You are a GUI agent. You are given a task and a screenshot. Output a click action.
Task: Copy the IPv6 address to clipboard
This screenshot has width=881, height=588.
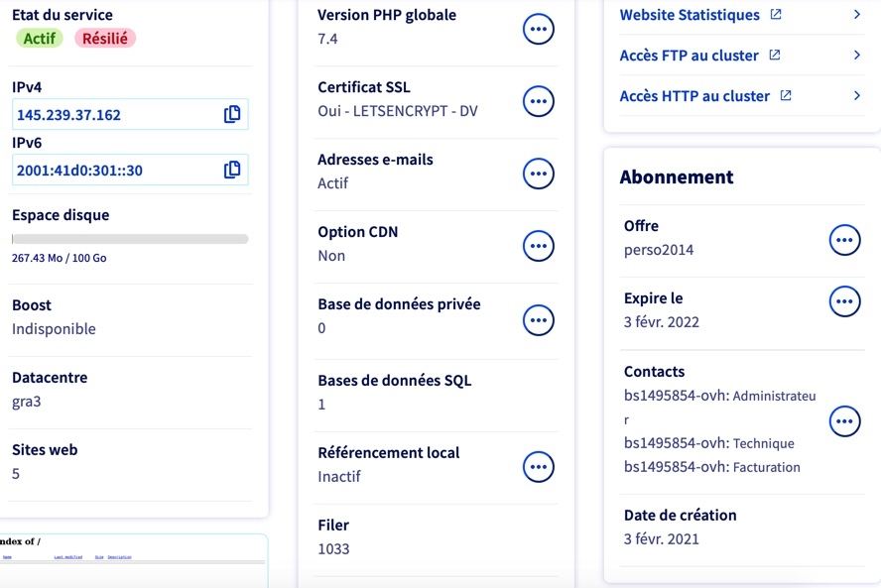click(x=232, y=170)
